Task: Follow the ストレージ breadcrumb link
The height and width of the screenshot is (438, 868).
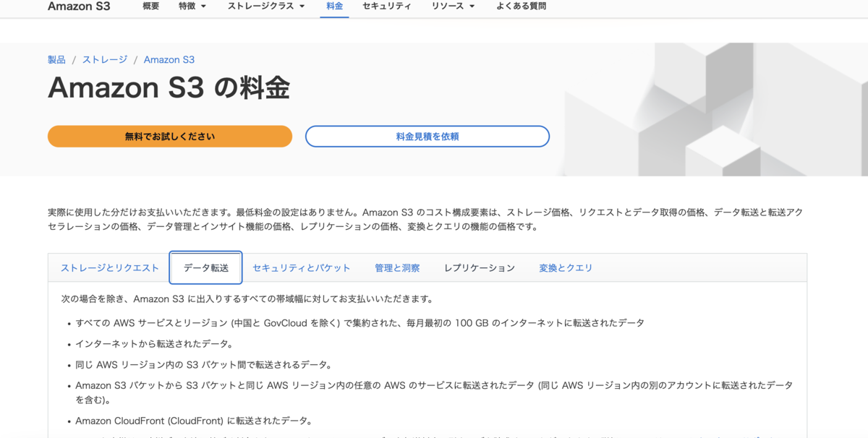Action: [105, 59]
